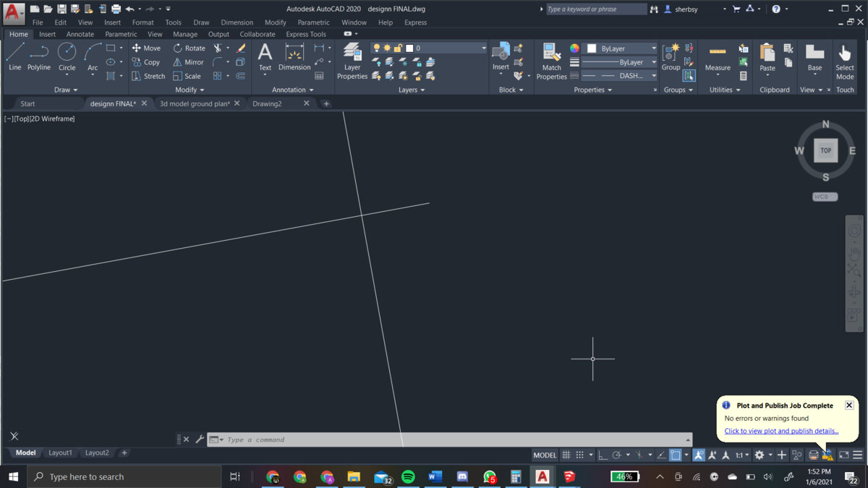Click the Mirror command

(x=188, y=62)
